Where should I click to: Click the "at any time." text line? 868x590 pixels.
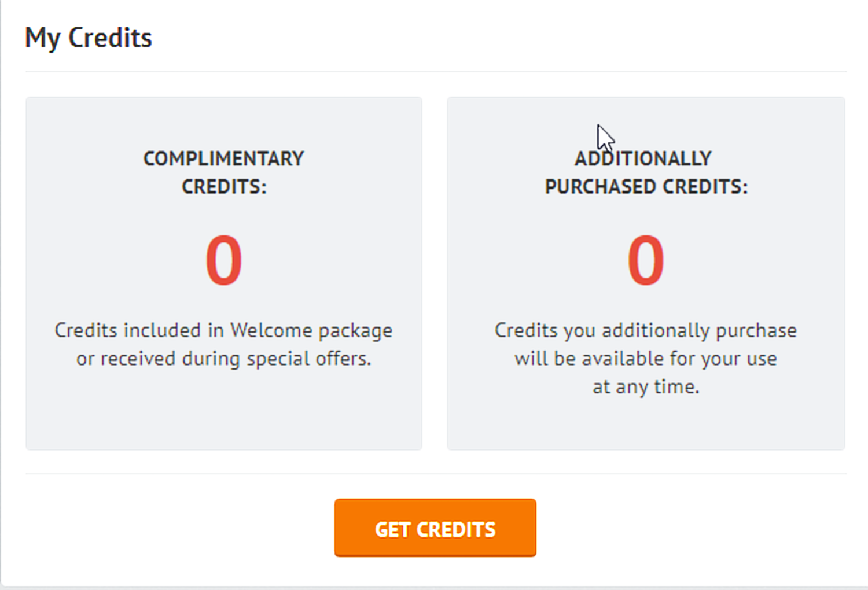[x=646, y=386]
